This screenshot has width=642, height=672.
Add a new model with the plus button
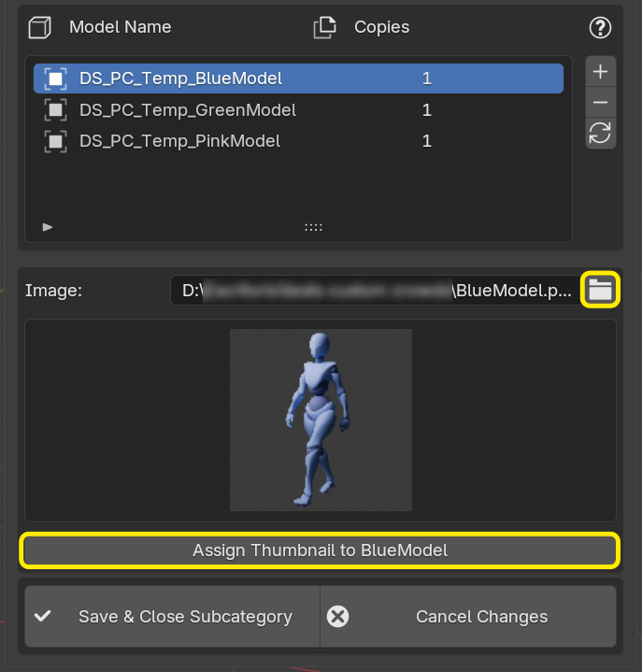600,72
